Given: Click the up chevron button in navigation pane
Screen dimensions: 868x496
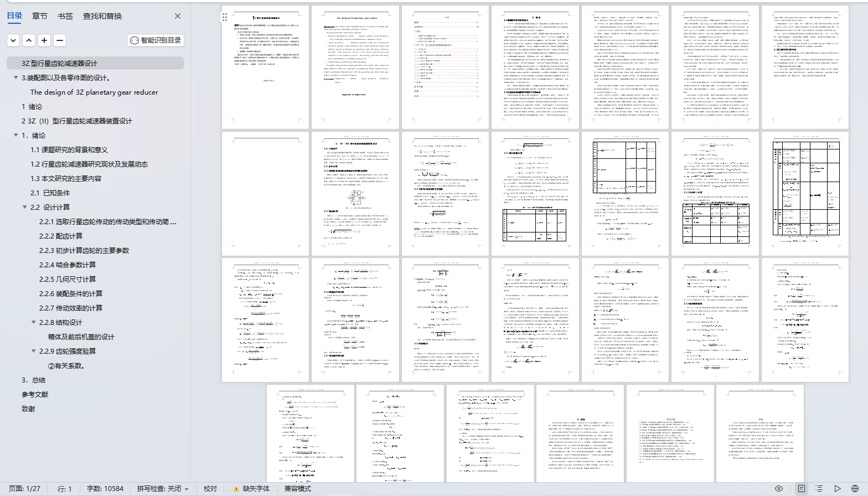Looking at the screenshot, I should point(29,40).
